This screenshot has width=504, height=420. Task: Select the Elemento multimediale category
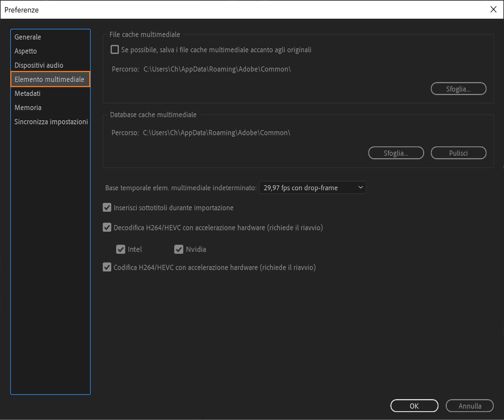click(49, 79)
